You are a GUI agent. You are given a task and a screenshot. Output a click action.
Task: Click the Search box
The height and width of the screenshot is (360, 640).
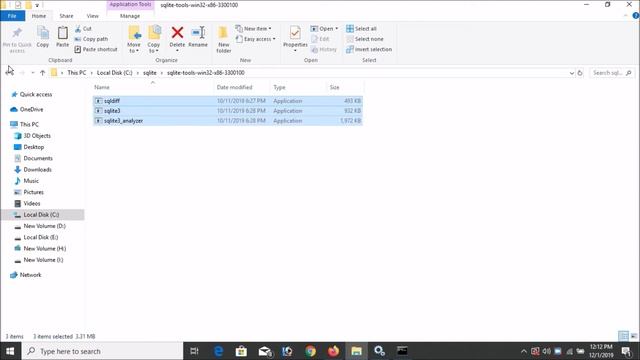point(611,73)
